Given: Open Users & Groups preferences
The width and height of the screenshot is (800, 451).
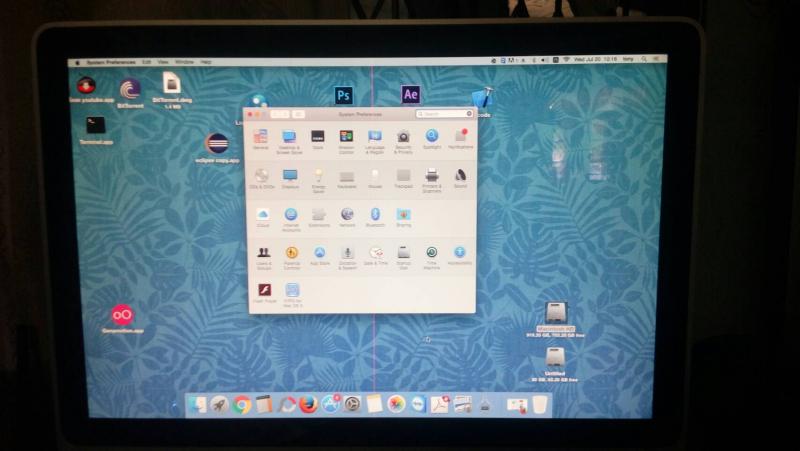Looking at the screenshot, I should (x=264, y=258).
